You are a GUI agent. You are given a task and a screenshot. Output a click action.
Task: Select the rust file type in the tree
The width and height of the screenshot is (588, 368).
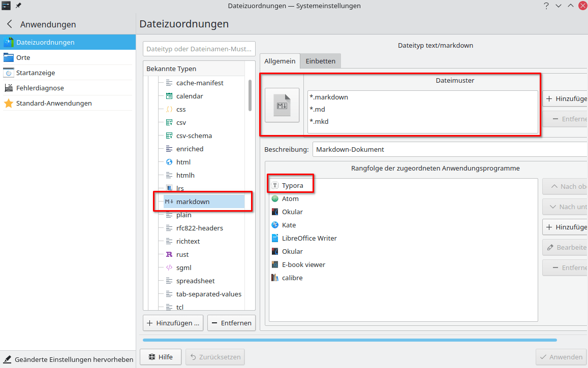pyautogui.click(x=182, y=254)
